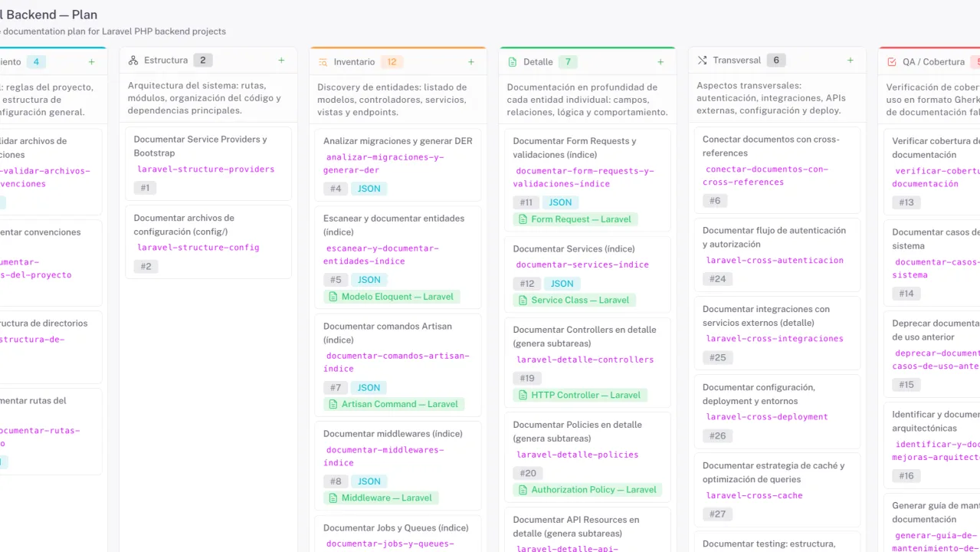Image resolution: width=980 pixels, height=552 pixels.
Task: Click the Inventario column search icon
Action: tap(323, 62)
